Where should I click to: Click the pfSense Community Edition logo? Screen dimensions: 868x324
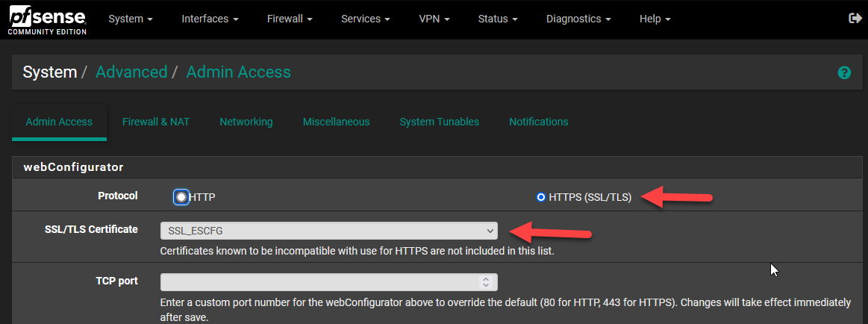pos(47,19)
